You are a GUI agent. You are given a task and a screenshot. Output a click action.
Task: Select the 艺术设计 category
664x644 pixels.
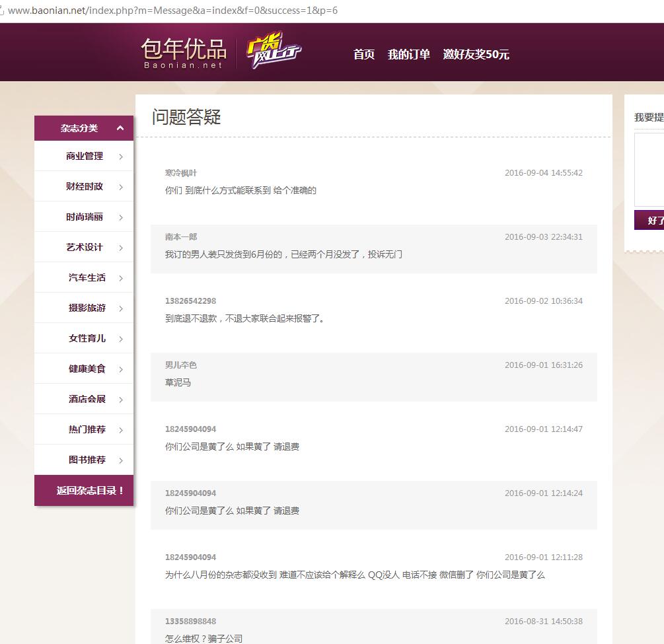pos(84,247)
